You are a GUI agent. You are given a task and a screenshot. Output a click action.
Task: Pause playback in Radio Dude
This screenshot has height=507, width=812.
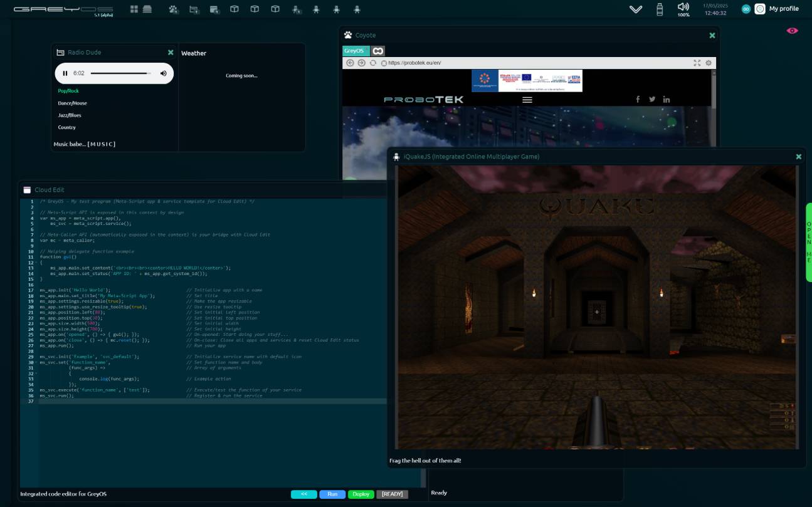(x=65, y=73)
